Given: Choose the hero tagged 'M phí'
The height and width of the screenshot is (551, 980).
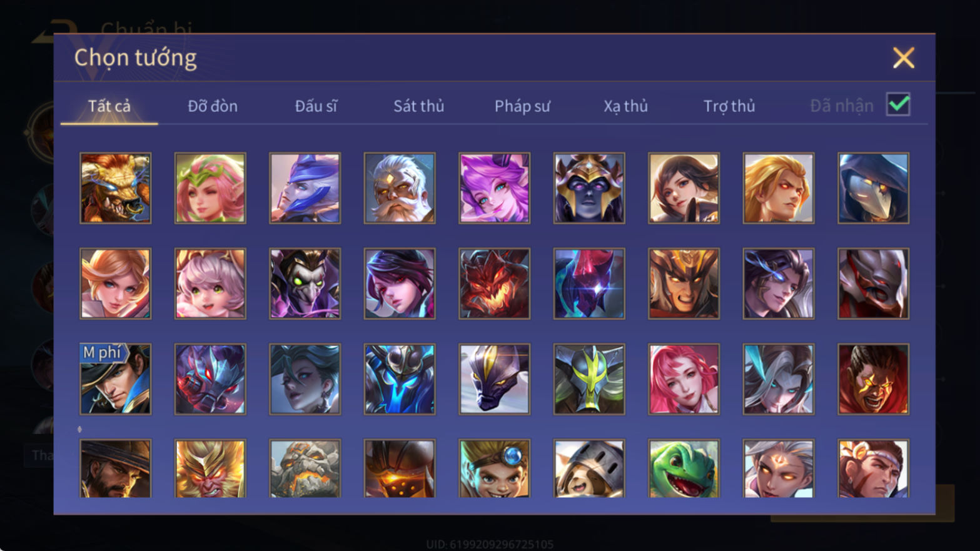Looking at the screenshot, I should (x=116, y=379).
